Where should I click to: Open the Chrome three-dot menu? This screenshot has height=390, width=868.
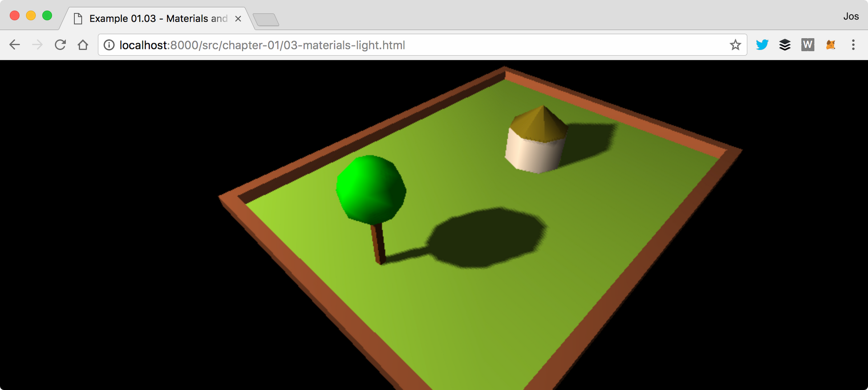(x=853, y=45)
